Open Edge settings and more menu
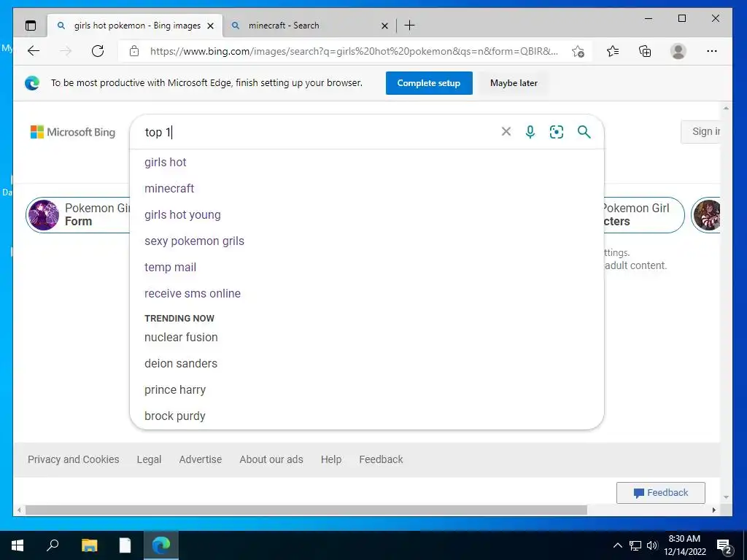This screenshot has width=747, height=560. click(x=712, y=51)
